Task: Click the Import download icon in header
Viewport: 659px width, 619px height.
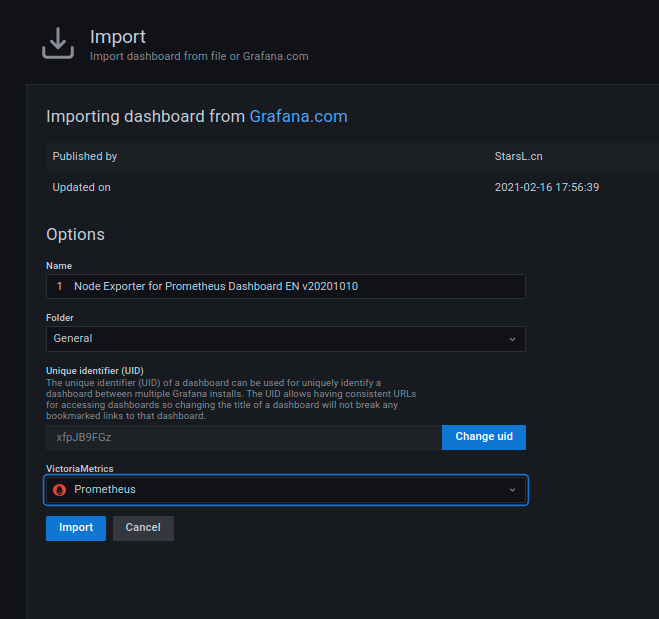Action: pos(58,43)
